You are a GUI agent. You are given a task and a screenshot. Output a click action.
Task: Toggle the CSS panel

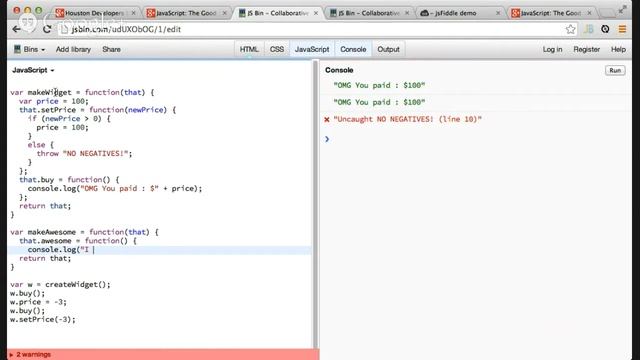coord(277,49)
